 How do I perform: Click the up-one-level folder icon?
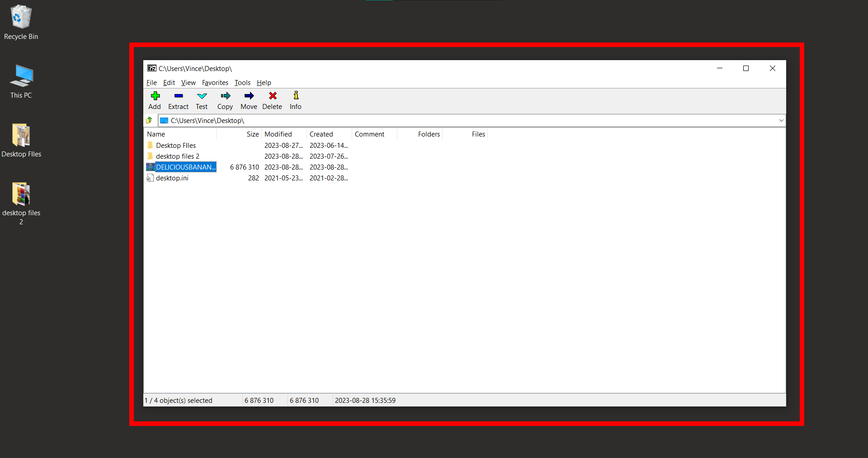(149, 120)
